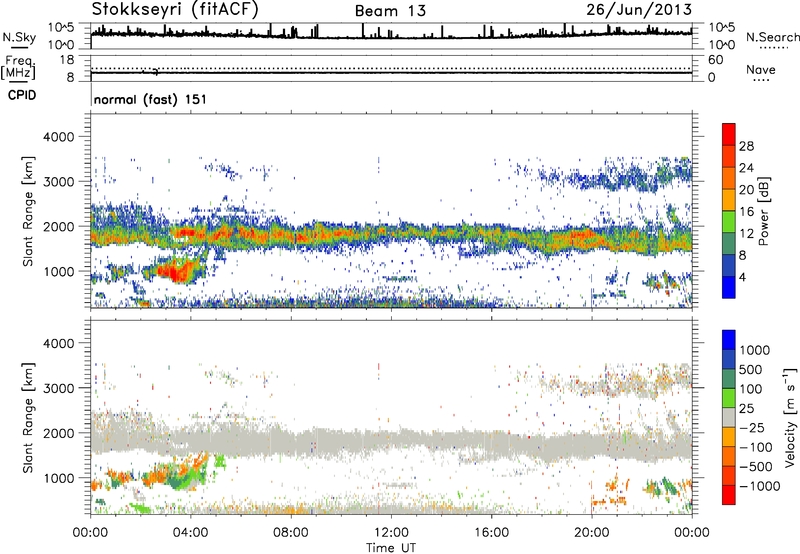This screenshot has height=554, width=800.
Task: Click the 'normal (fast) 151' mode text
Action: point(151,99)
